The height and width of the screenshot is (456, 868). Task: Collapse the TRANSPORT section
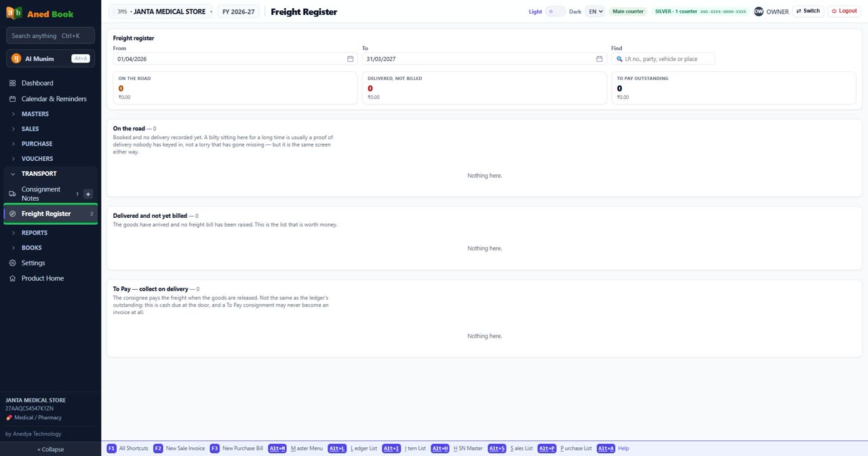click(x=51, y=174)
